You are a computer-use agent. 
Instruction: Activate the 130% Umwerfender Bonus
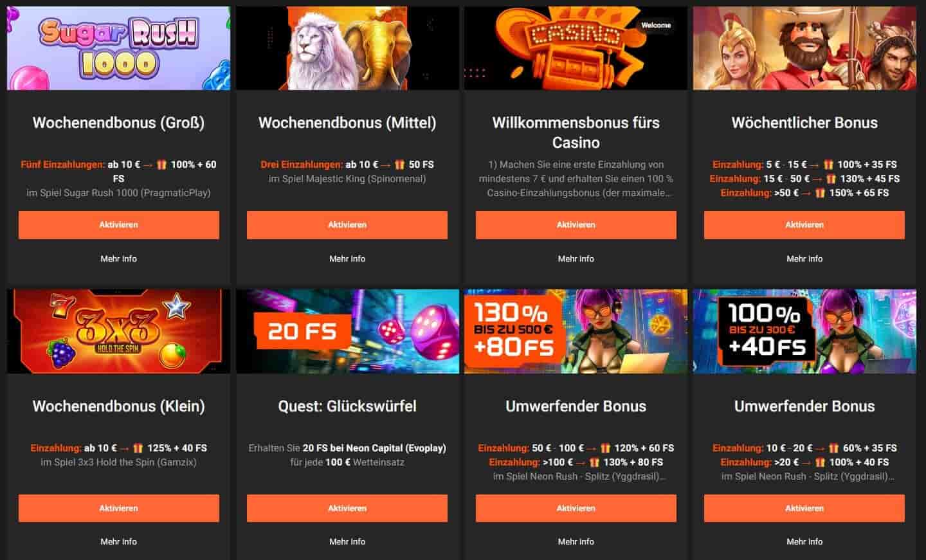click(x=576, y=508)
